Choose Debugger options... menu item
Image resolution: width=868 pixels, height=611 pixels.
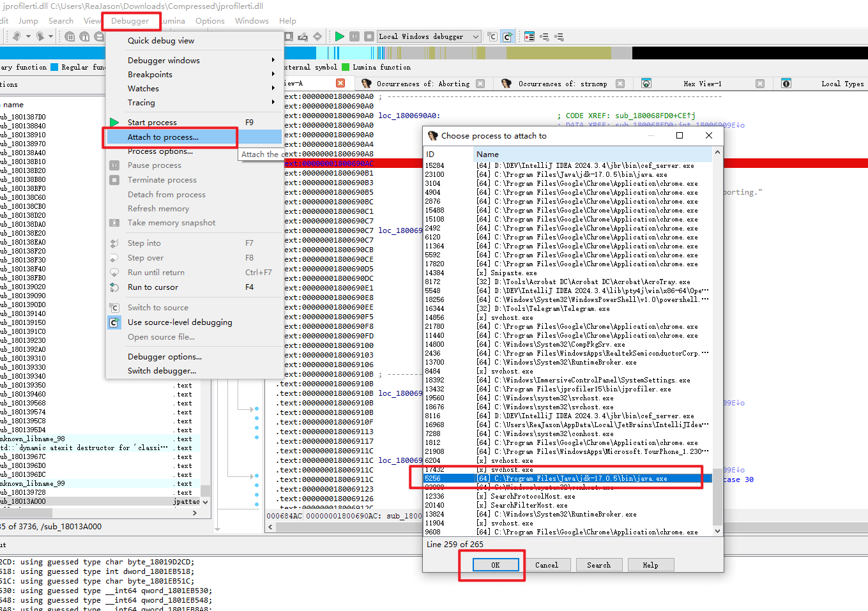pos(194,356)
